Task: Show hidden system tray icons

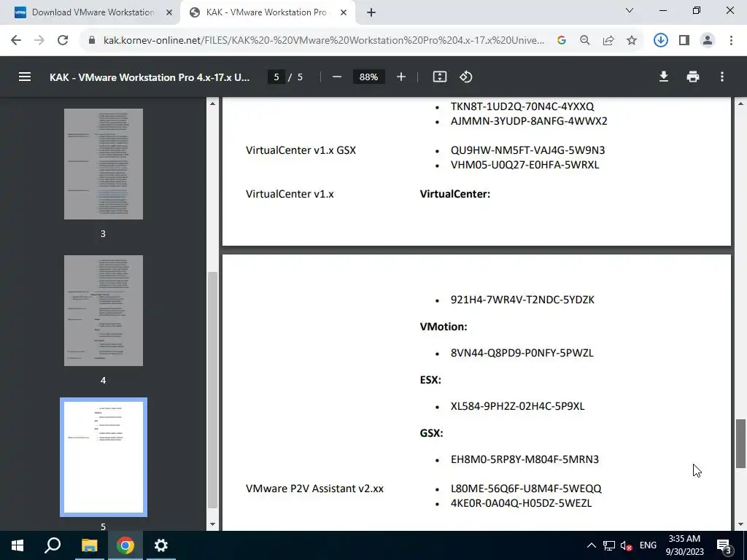Action: click(x=591, y=545)
